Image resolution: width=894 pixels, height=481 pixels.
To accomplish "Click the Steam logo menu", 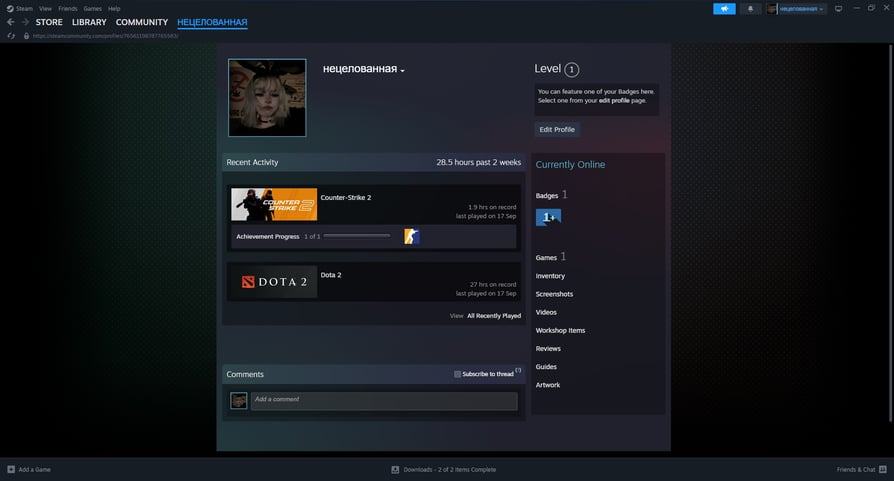I will click(x=19, y=9).
